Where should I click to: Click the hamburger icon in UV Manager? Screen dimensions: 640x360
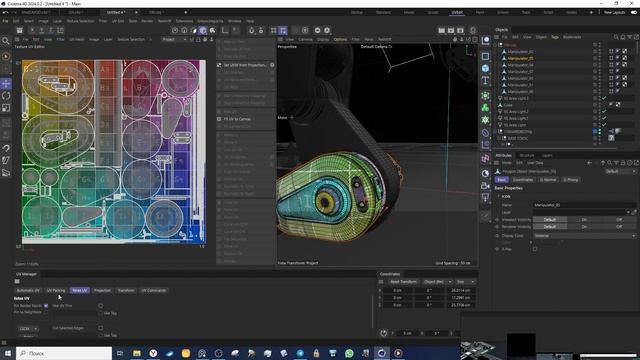click(x=17, y=281)
